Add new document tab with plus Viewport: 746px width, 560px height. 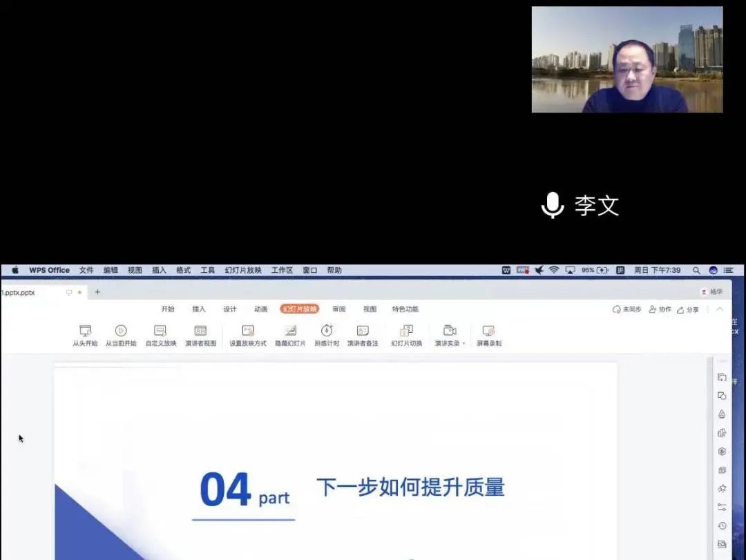pos(97,292)
